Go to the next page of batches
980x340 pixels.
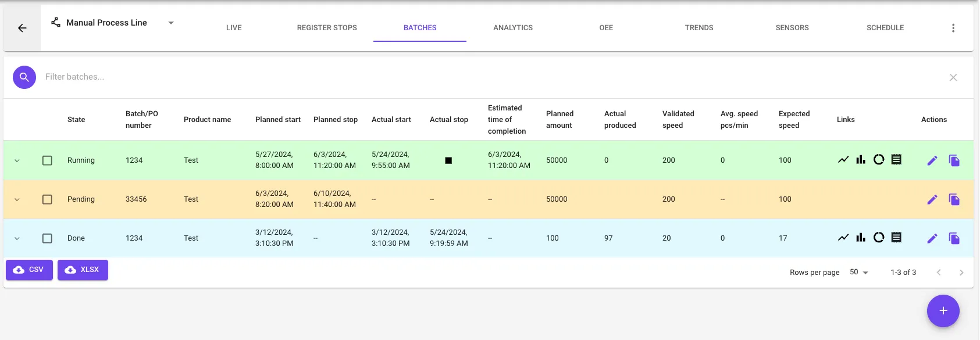tap(961, 272)
